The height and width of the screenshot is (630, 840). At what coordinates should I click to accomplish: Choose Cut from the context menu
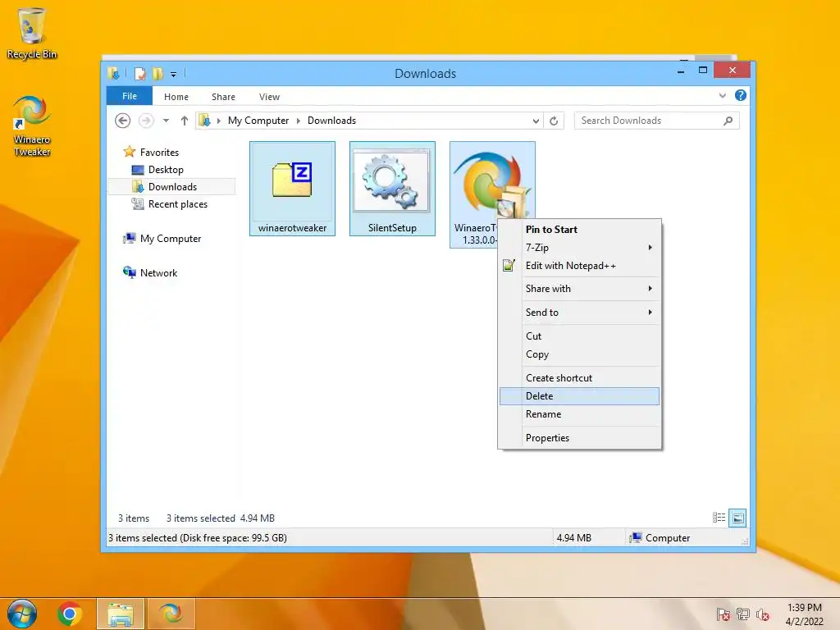580,336
